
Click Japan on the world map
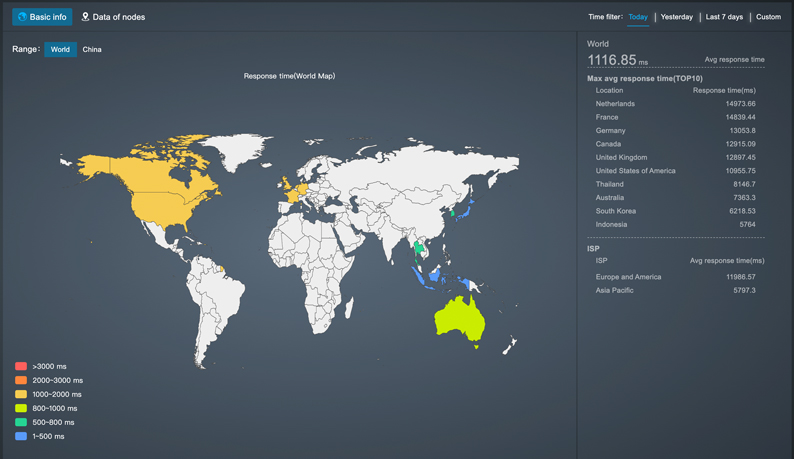(465, 212)
